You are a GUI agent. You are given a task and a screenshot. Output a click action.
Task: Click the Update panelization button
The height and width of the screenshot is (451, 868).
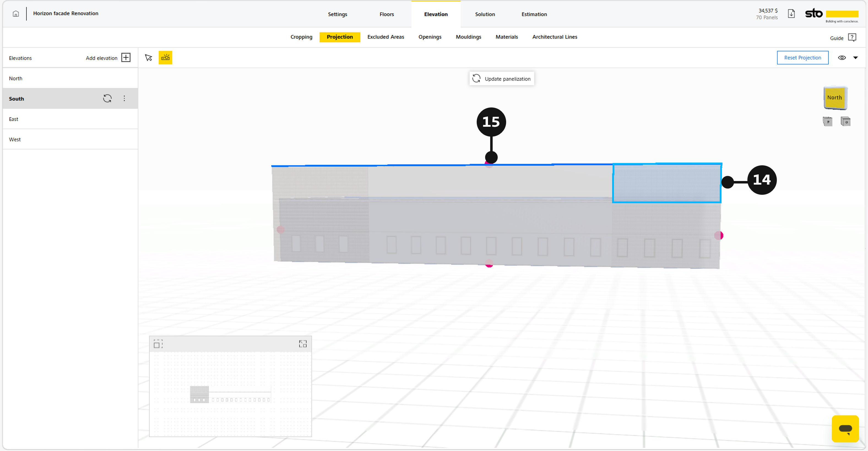501,79
